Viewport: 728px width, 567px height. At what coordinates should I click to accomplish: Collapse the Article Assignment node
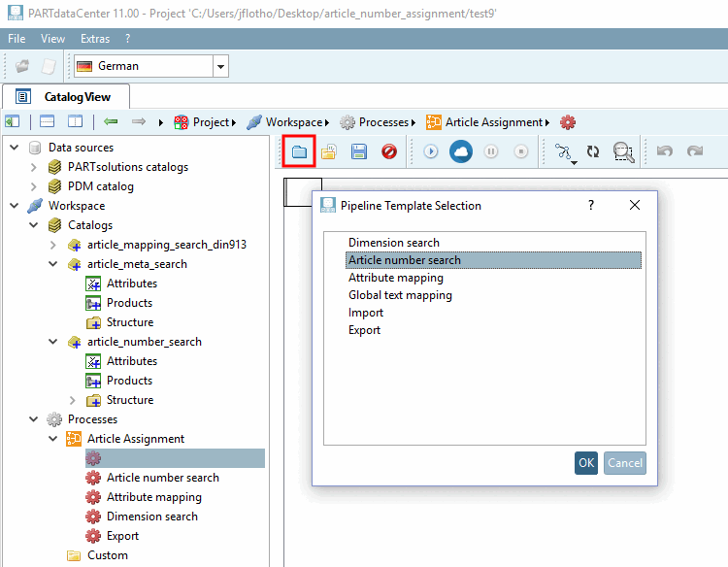pyautogui.click(x=53, y=439)
